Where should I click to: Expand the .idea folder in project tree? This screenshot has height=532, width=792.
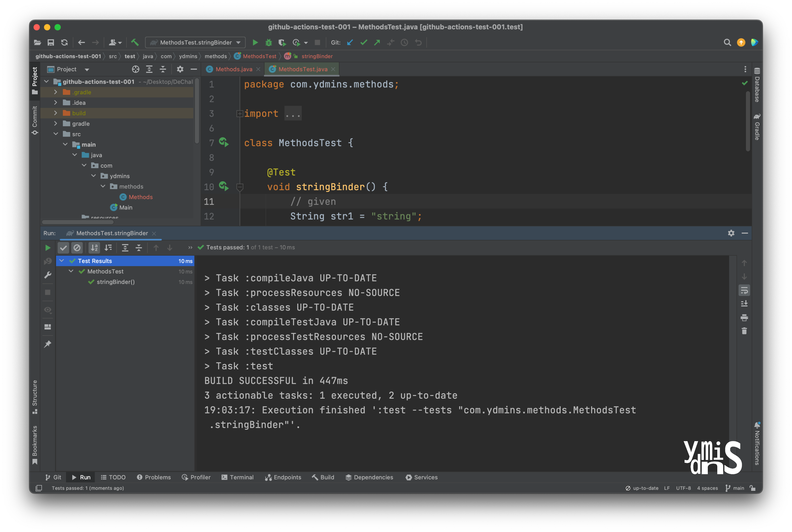pyautogui.click(x=56, y=102)
